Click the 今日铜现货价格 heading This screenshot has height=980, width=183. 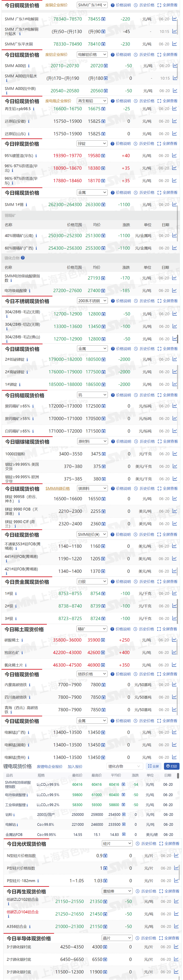tap(22, 5)
